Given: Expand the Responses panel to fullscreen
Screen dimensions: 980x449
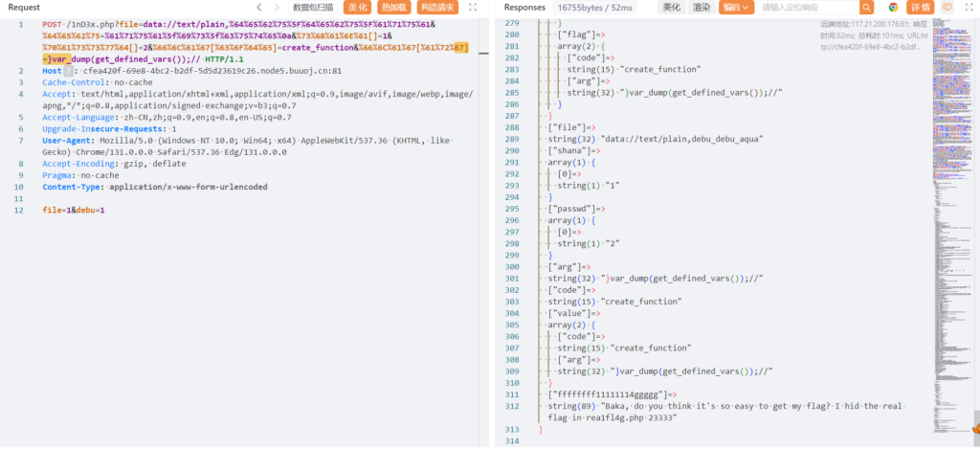Looking at the screenshot, I should pyautogui.click(x=967, y=8).
